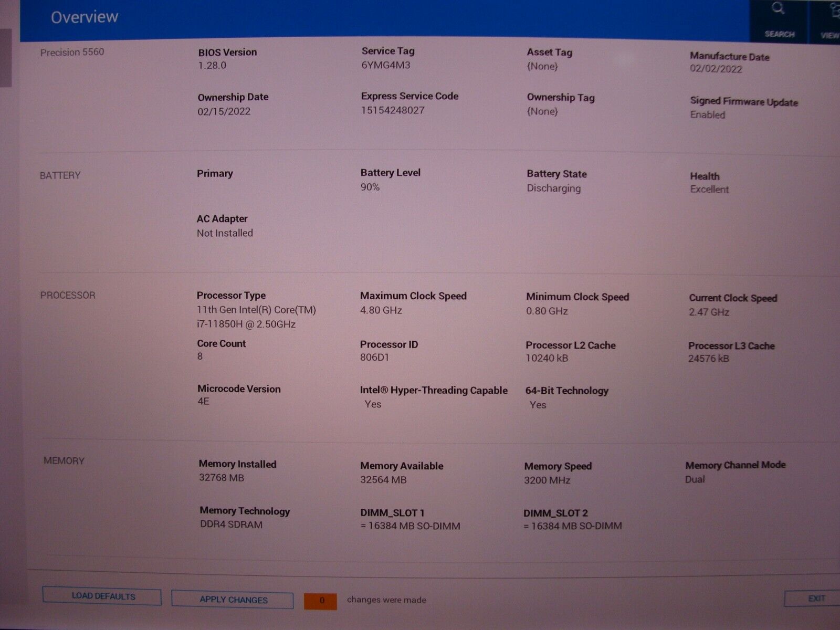Select the Primary battery label
The width and height of the screenshot is (840, 630).
point(215,173)
